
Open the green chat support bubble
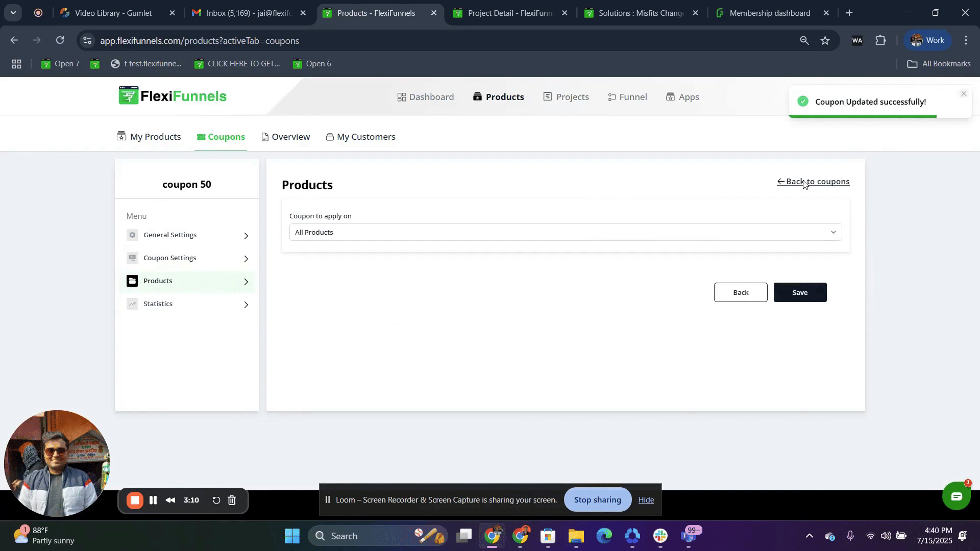956,496
